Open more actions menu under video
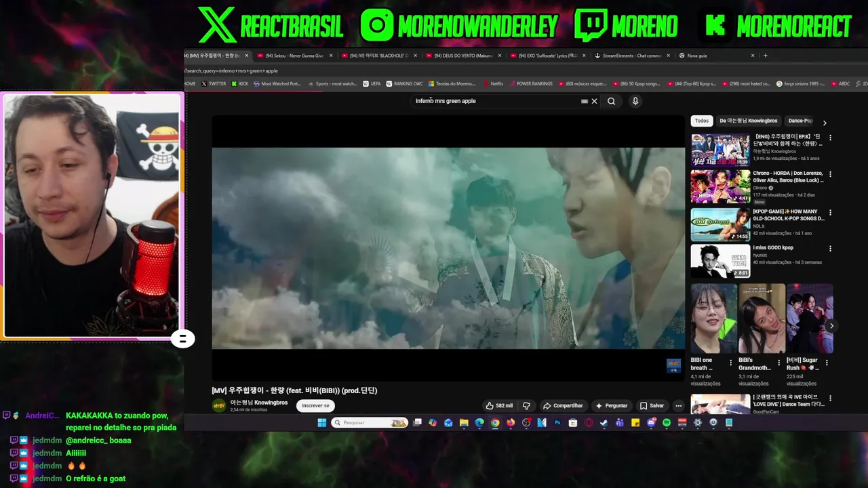 [678, 405]
